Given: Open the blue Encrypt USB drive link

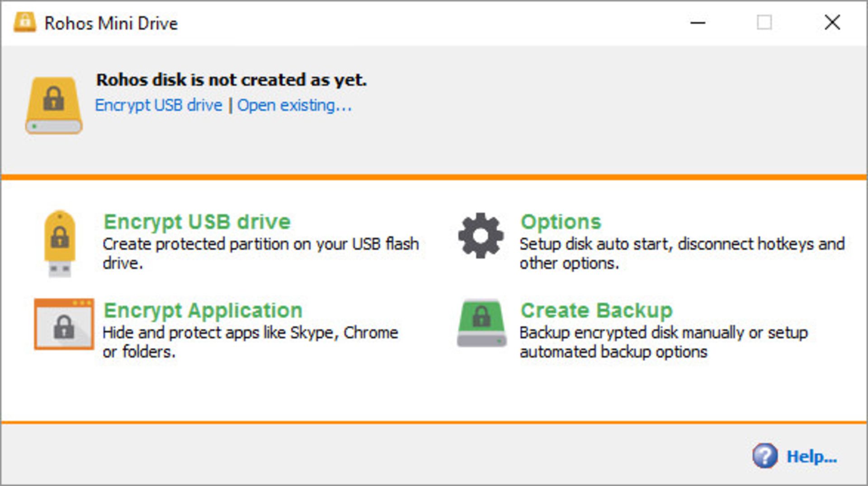Looking at the screenshot, I should pos(159,105).
